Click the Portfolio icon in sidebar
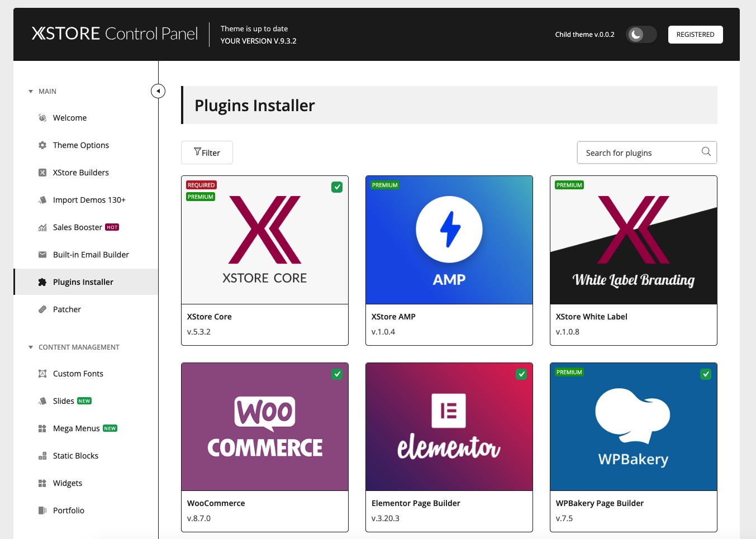 coord(42,511)
